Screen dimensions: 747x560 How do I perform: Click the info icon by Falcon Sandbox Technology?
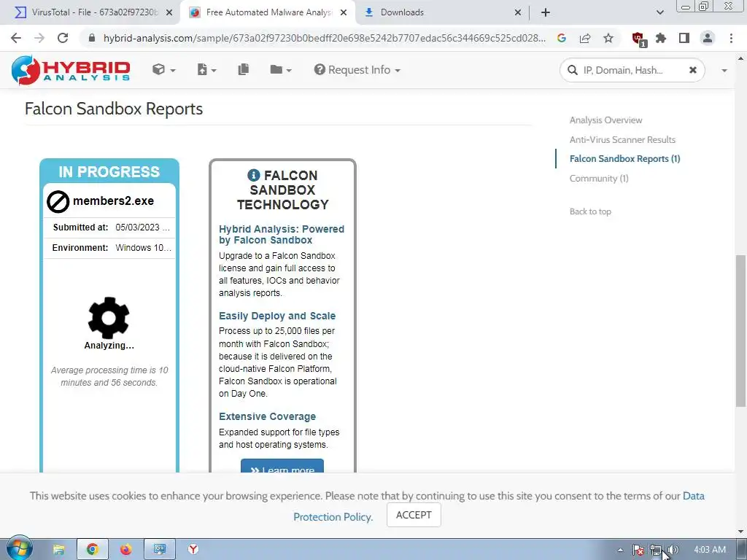coord(253,175)
